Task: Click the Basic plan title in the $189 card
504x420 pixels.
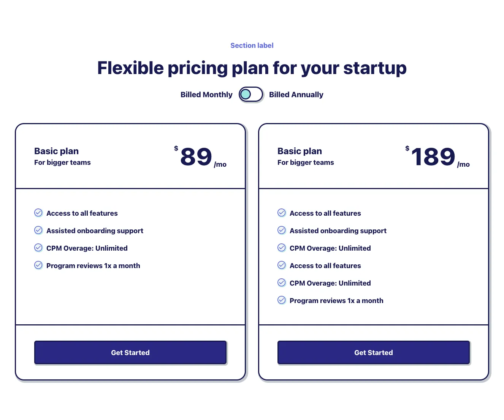Action: coord(300,151)
